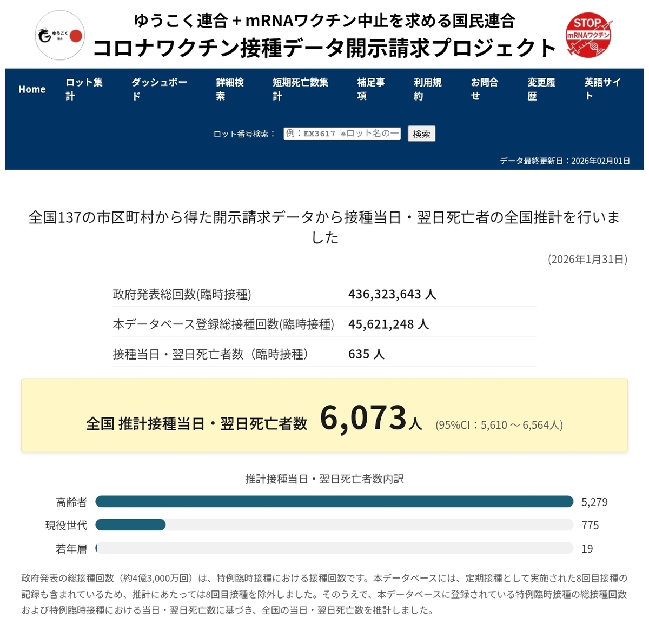Click the yellow 6,073人 estimate box
Screen dimensions: 649x644
click(x=325, y=415)
